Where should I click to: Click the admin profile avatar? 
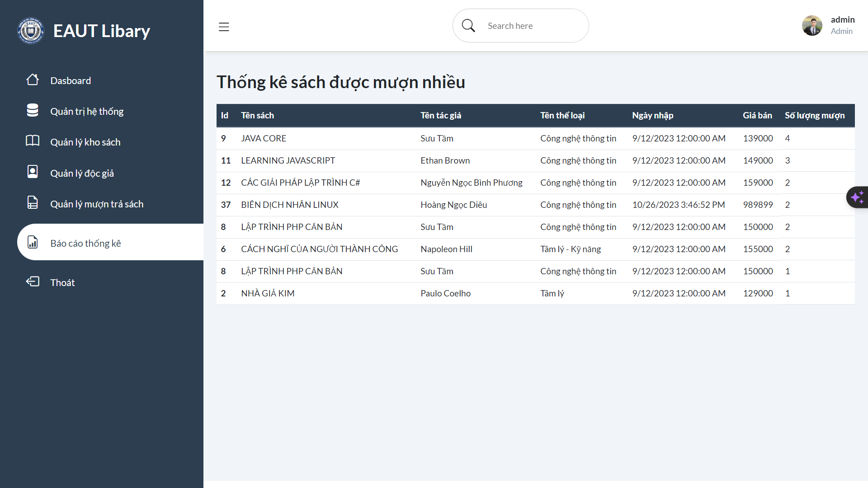[x=812, y=25]
